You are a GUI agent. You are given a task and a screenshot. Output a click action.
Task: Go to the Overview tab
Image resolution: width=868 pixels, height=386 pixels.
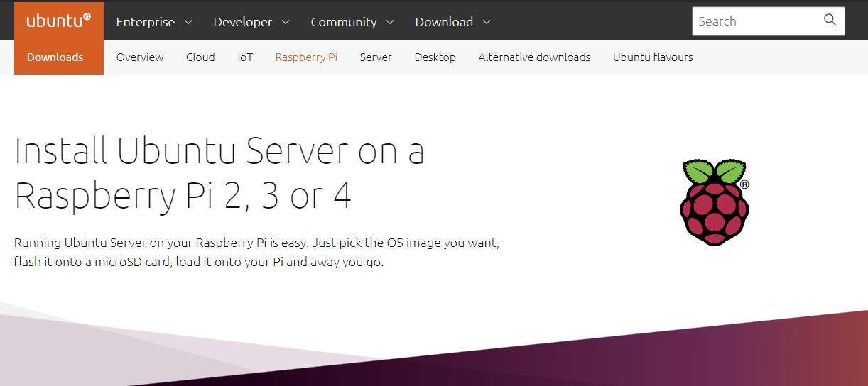140,57
